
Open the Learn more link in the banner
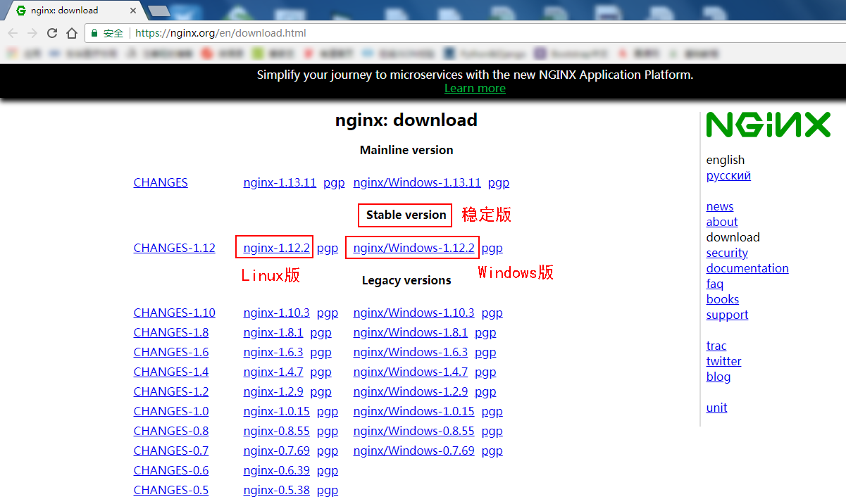click(x=474, y=88)
